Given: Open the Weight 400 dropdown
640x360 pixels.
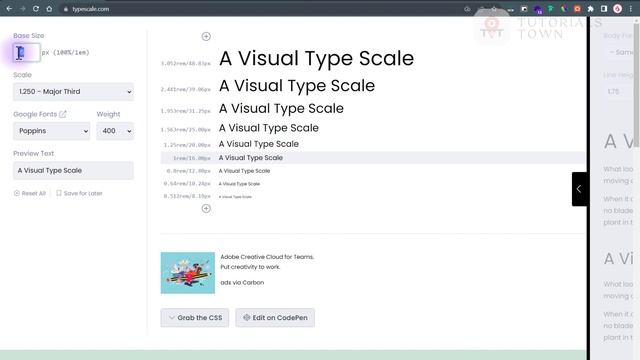Looking at the screenshot, I should coord(115,131).
